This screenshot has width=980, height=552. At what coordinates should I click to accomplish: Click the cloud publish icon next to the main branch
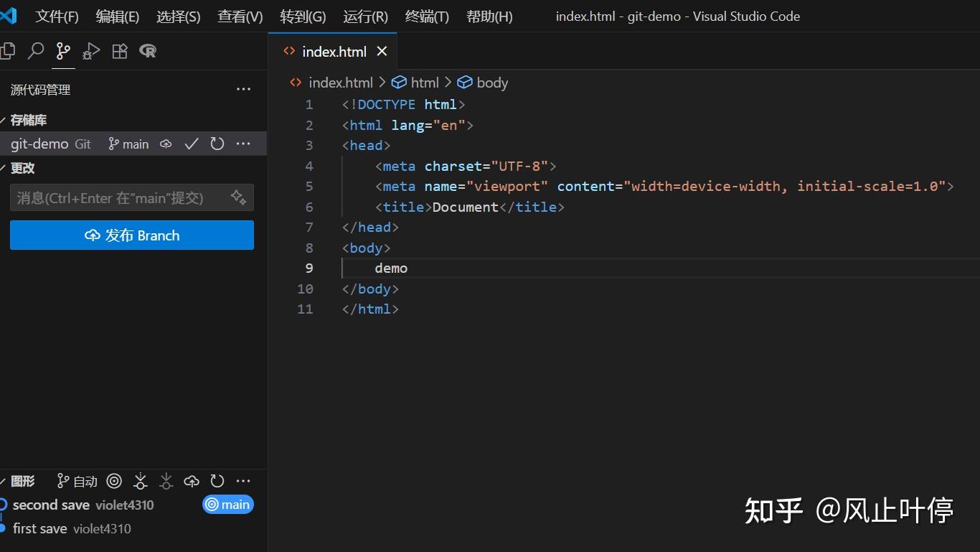click(165, 144)
